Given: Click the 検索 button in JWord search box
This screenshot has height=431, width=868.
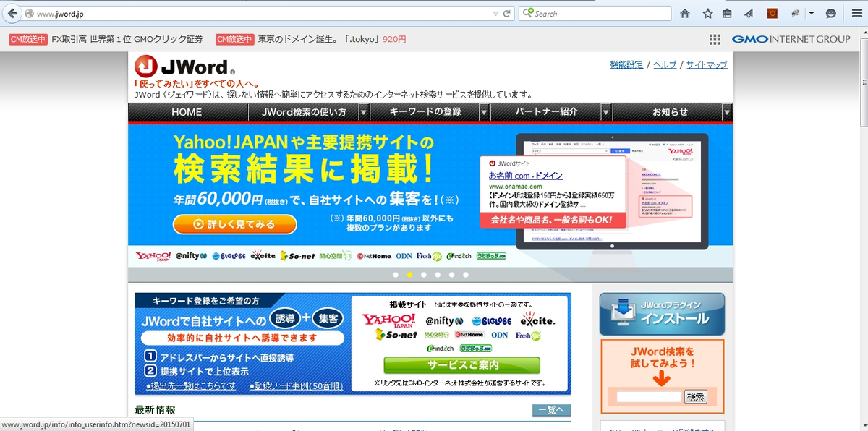Looking at the screenshot, I should click(696, 396).
